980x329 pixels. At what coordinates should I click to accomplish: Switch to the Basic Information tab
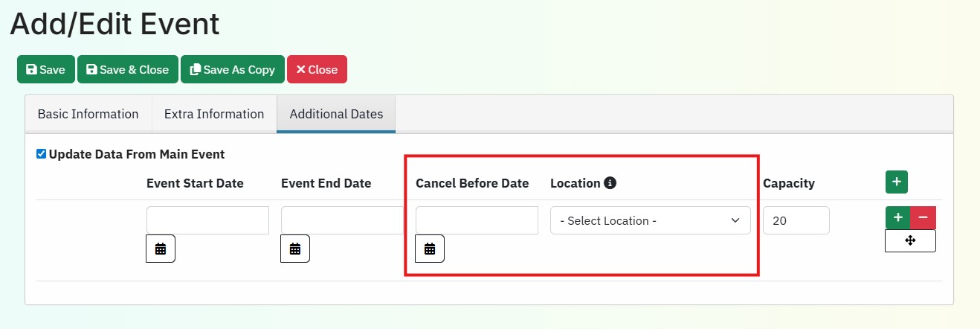pos(88,114)
